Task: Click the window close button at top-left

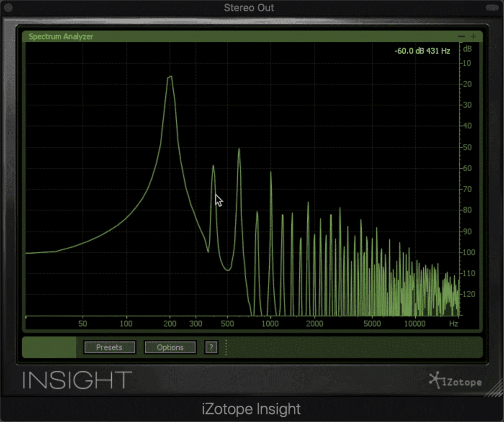Action: pyautogui.click(x=8, y=7)
